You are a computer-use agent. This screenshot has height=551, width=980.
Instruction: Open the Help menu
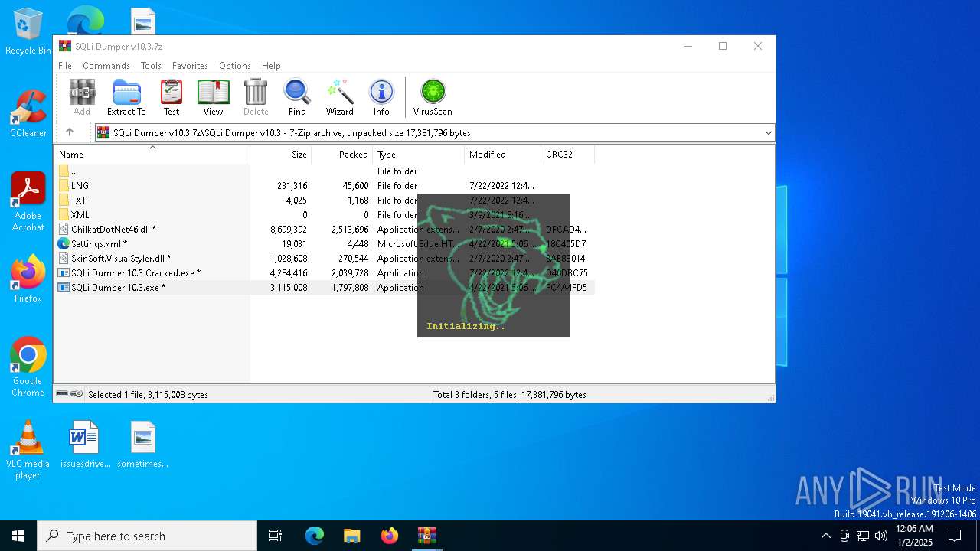(x=271, y=66)
